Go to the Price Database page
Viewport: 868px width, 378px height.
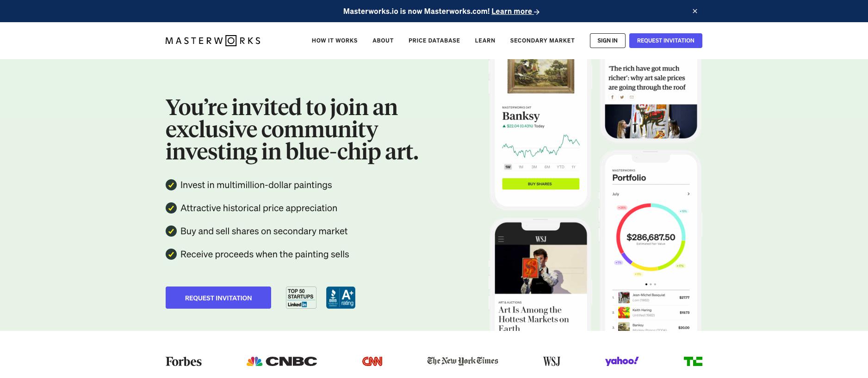[434, 41]
